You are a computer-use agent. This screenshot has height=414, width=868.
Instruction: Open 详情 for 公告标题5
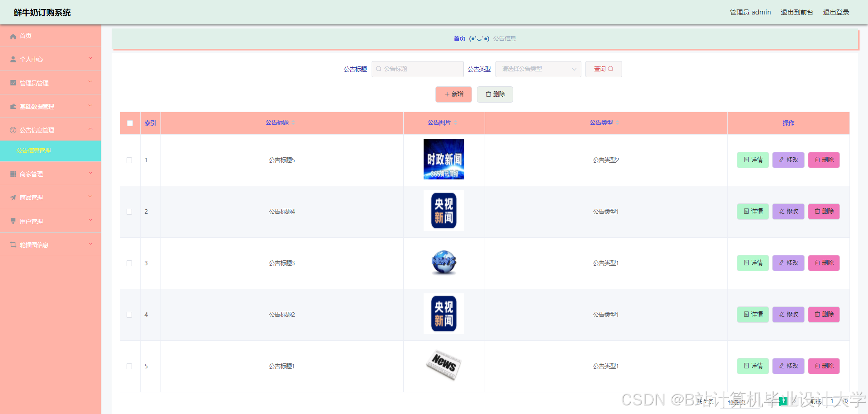pos(753,160)
